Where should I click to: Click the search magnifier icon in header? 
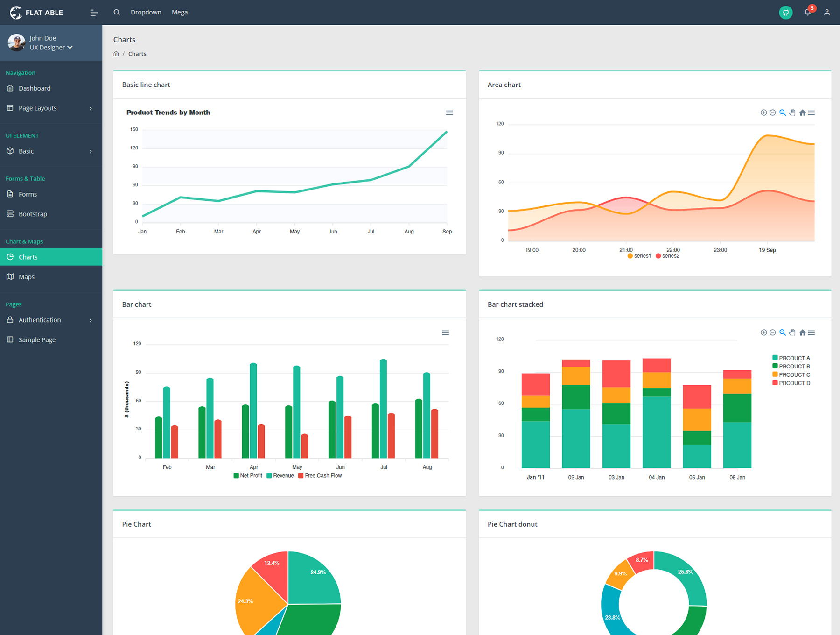(117, 13)
